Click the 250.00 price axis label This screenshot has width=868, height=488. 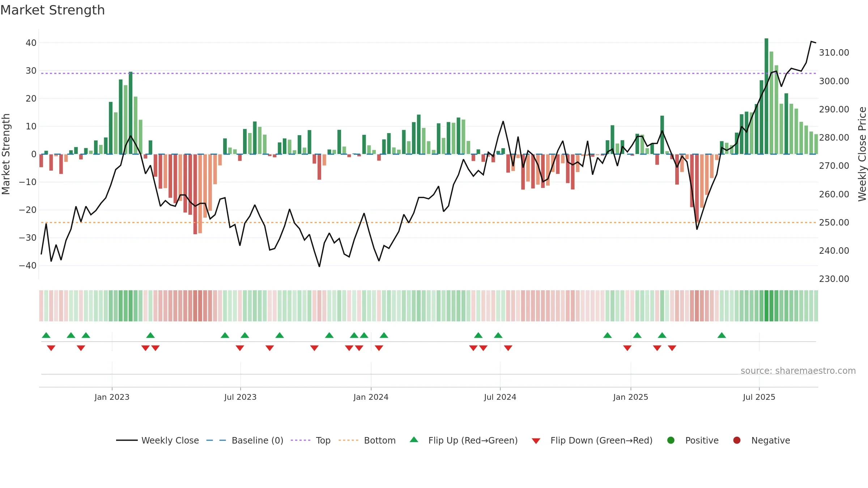click(x=834, y=222)
